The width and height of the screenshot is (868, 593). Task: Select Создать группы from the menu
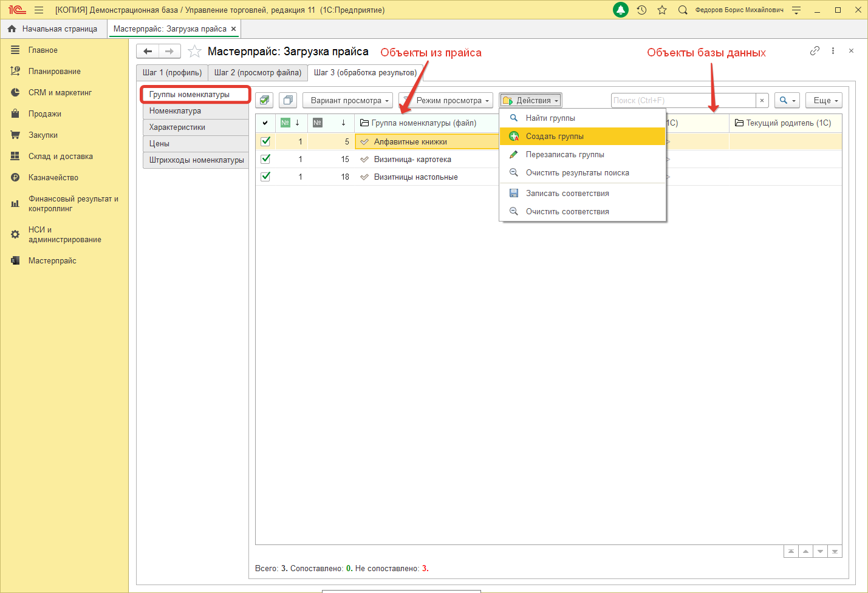click(555, 137)
